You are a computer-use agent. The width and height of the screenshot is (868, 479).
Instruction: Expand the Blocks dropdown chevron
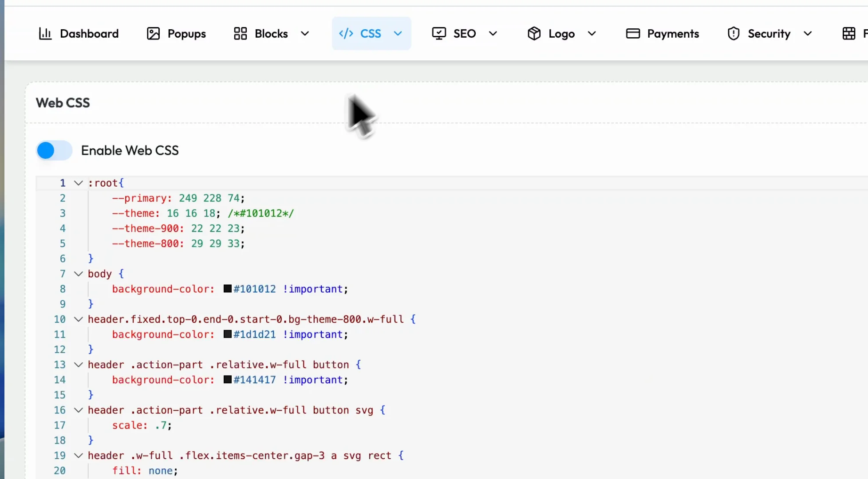305,34
